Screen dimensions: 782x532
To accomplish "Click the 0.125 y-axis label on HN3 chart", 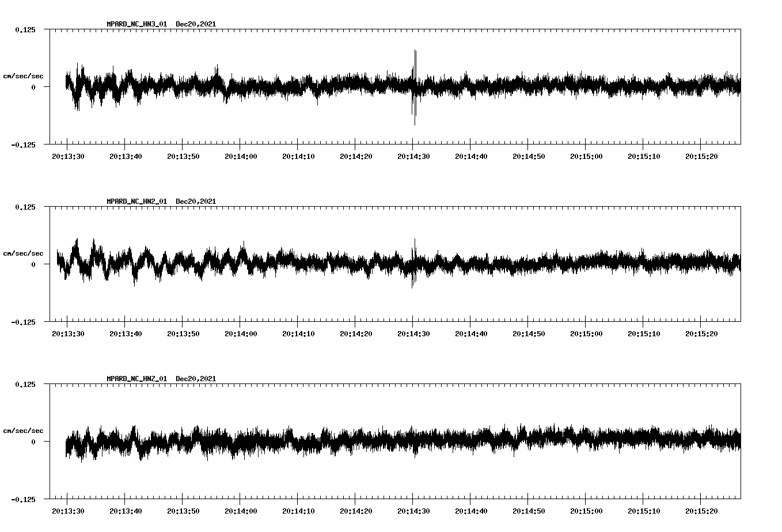I will tap(25, 29).
